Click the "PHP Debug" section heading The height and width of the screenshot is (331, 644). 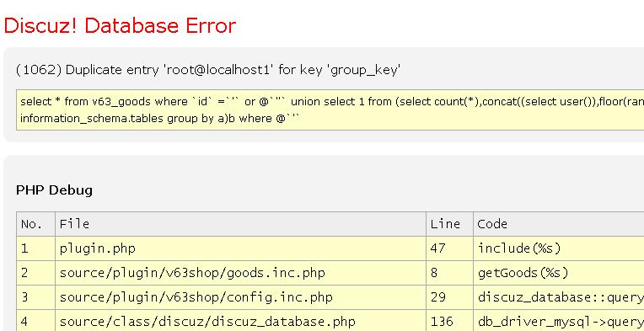pyautogui.click(x=54, y=190)
